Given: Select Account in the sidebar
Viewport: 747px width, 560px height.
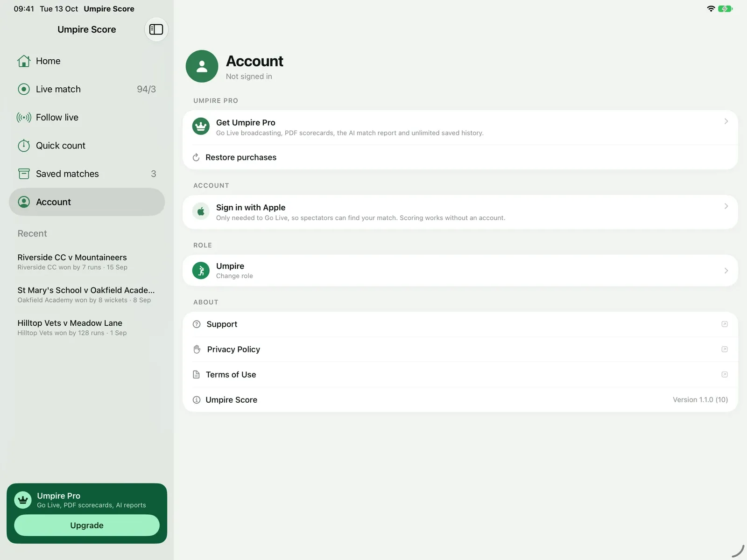Looking at the screenshot, I should (87, 202).
